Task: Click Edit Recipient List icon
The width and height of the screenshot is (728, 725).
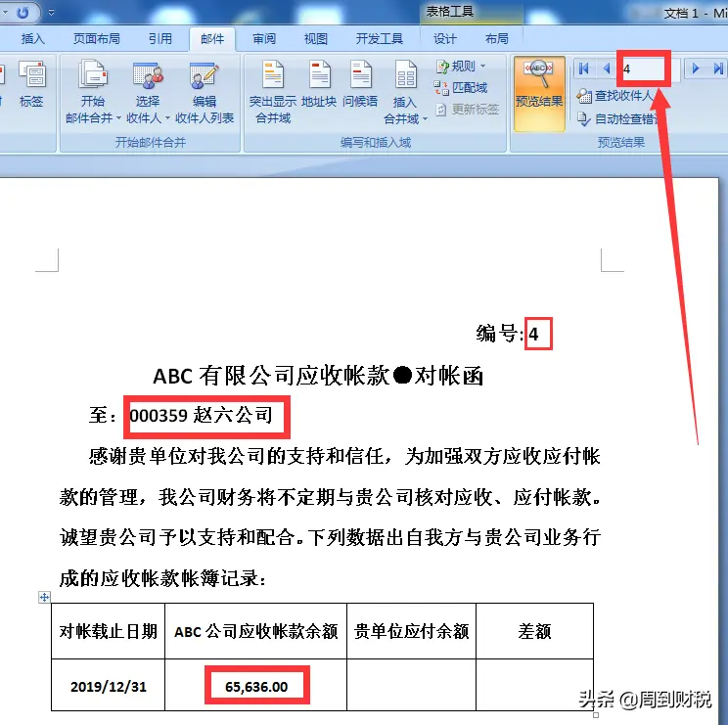Action: pos(205,82)
